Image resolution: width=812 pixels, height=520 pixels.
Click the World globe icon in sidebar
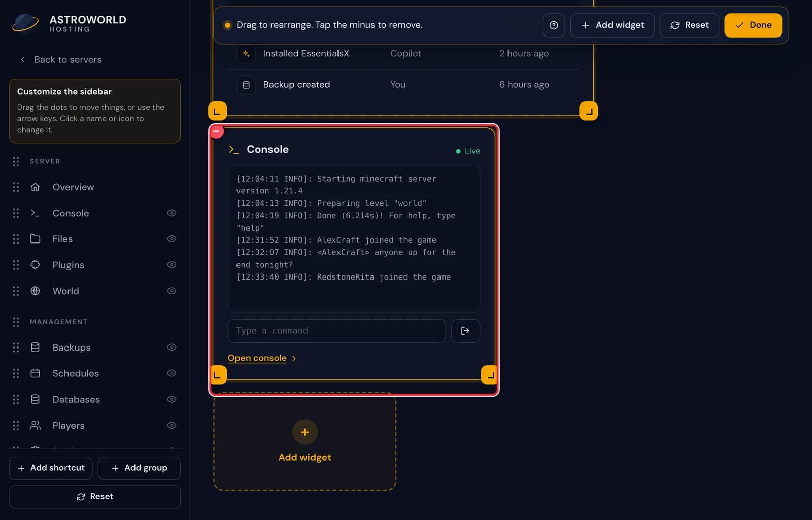(35, 291)
